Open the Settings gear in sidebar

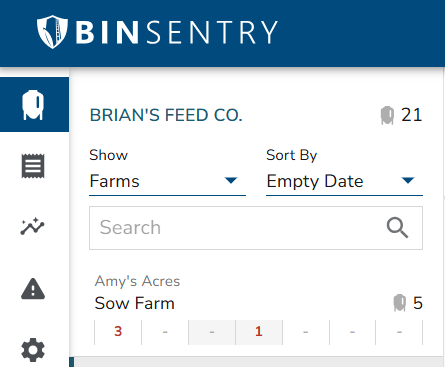tap(33, 350)
